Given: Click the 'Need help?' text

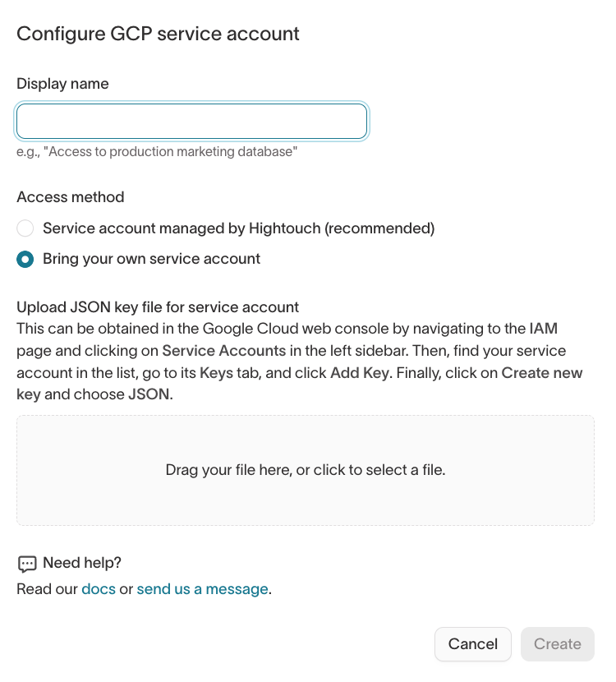Looking at the screenshot, I should click(x=82, y=563).
